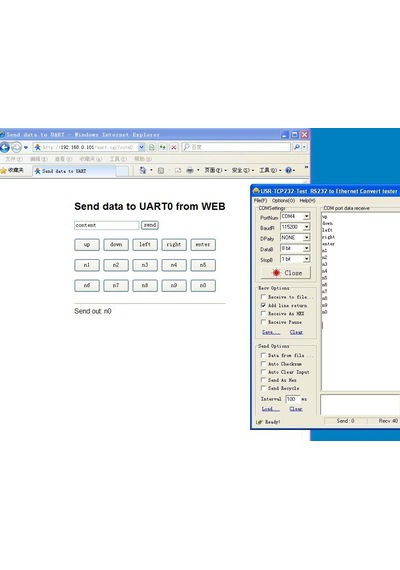Screen dimensions: 400x570
Task: Click the 'n0' button on web page
Action: [203, 285]
